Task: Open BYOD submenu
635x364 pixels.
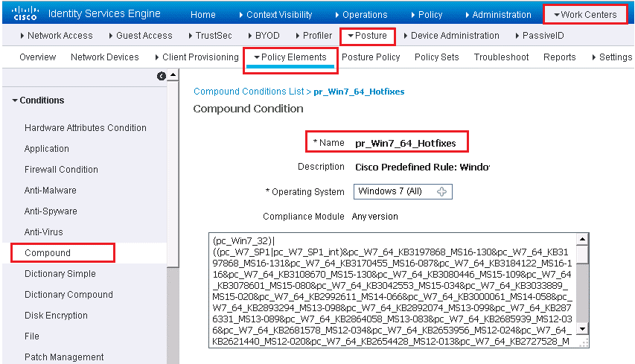Action: click(x=264, y=36)
